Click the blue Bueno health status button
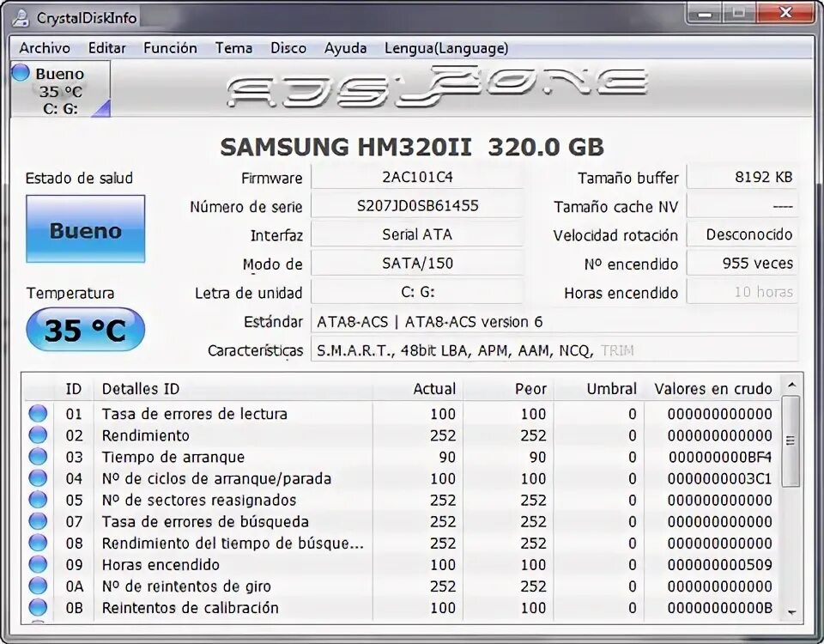Viewport: 824px width, 644px height. [x=86, y=229]
